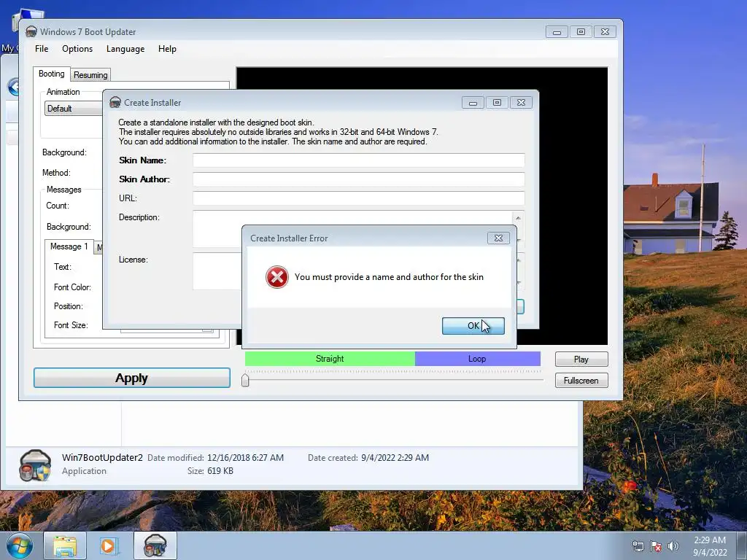Click the Explorer back navigation button

(14, 87)
